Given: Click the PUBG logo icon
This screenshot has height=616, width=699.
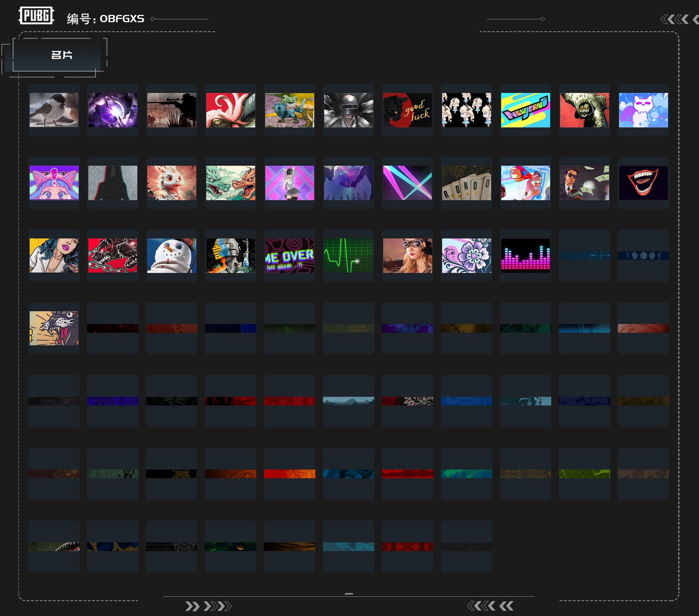Looking at the screenshot, I should point(36,16).
